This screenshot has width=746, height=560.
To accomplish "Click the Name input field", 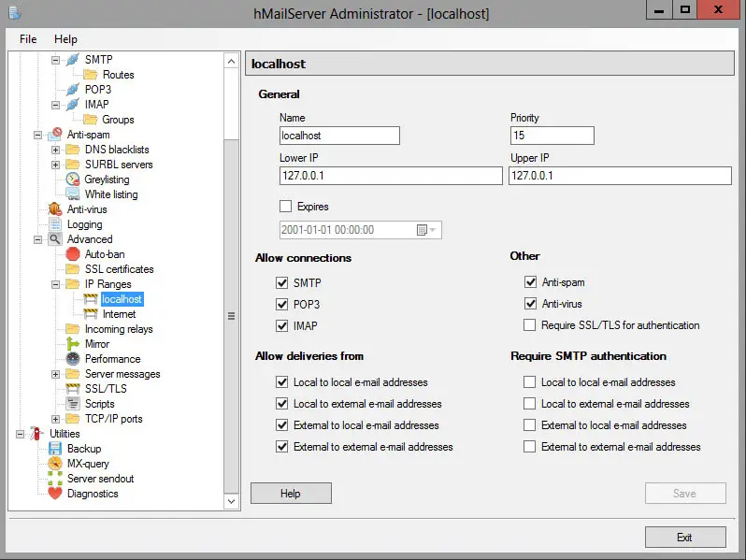I will coord(339,136).
